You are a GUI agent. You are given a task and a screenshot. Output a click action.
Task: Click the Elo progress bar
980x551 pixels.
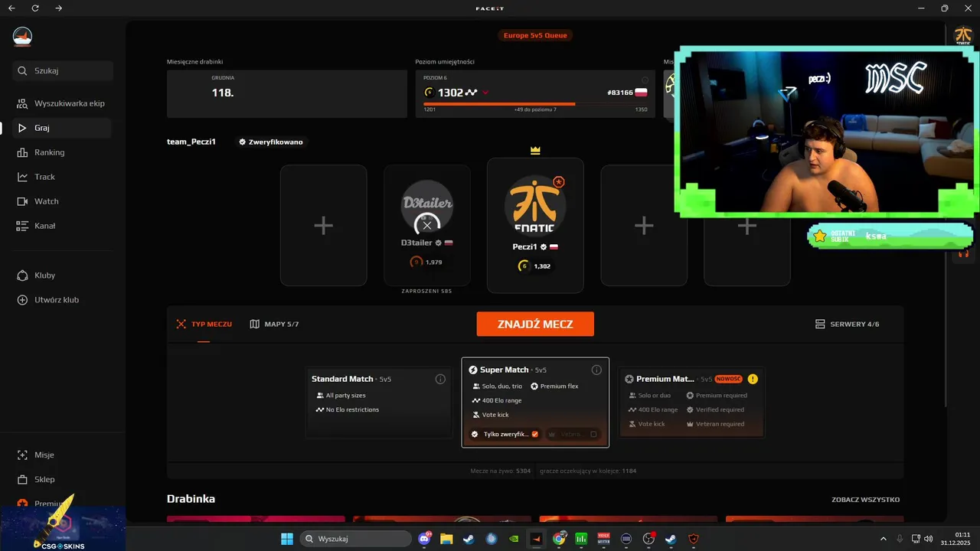point(535,104)
